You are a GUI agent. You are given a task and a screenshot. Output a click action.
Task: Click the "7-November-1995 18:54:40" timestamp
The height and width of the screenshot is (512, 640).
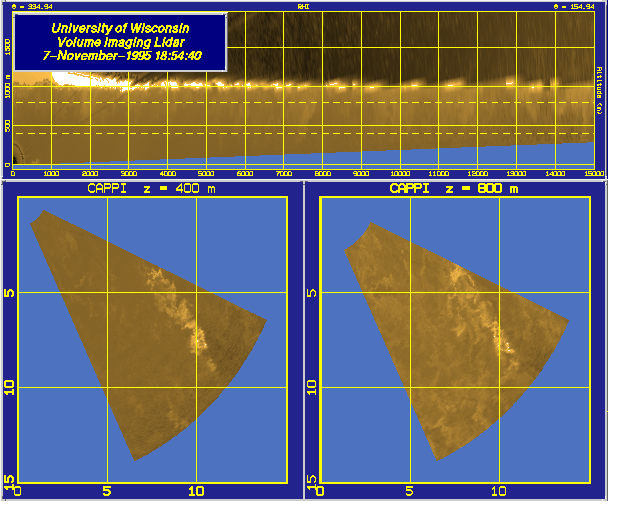(x=122, y=56)
